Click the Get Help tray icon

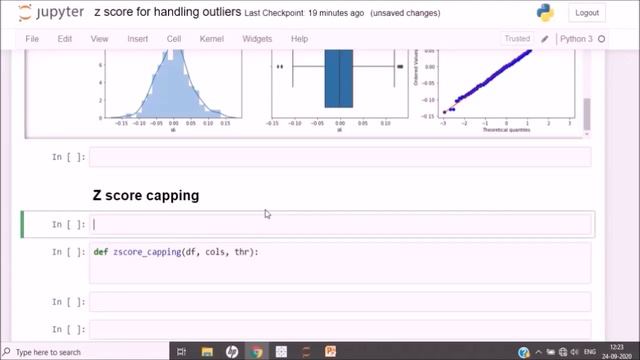point(524,352)
